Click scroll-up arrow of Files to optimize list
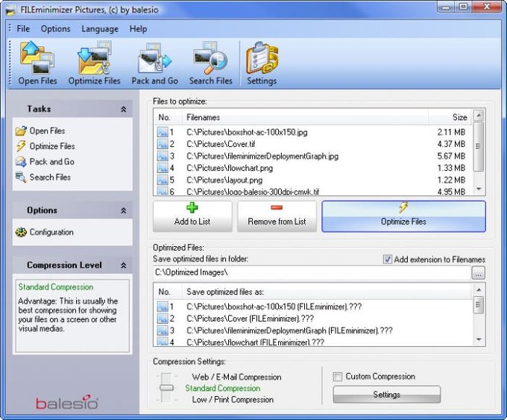This screenshot has height=420, width=507. click(479, 115)
